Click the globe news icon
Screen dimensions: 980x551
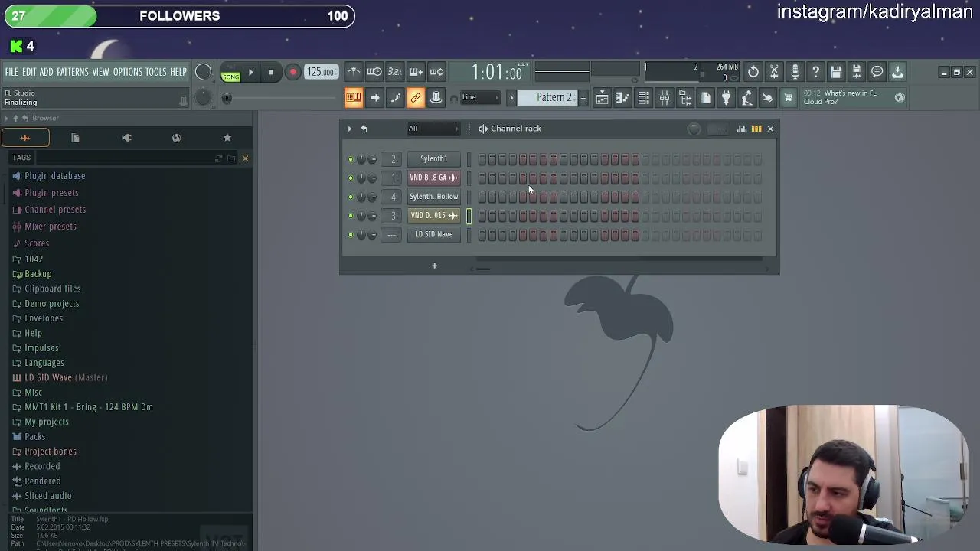click(x=900, y=97)
